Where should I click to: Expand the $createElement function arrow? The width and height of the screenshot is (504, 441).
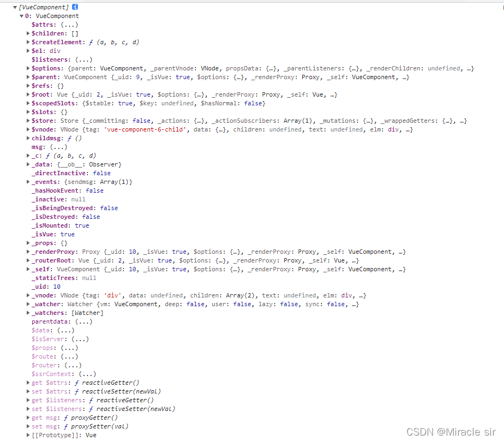28,42
